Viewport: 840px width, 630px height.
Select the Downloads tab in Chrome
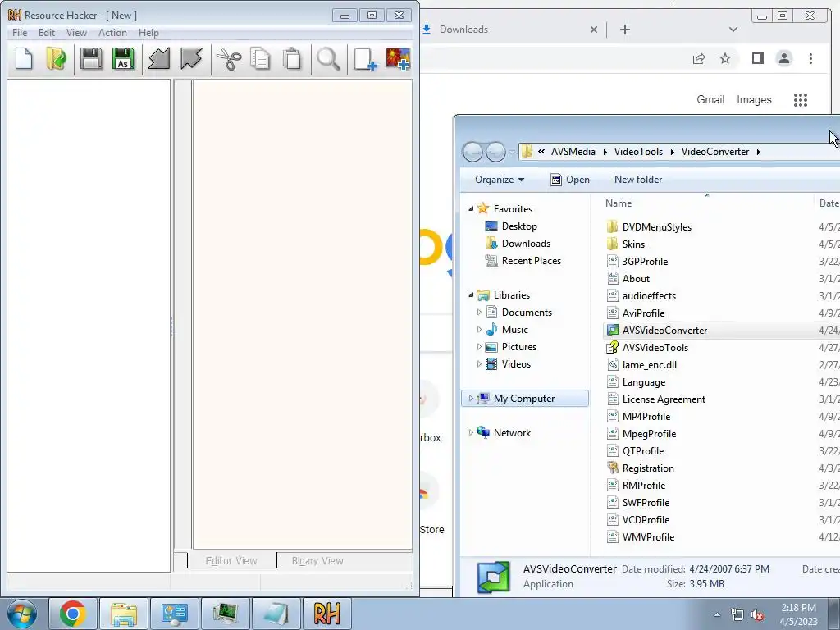[x=463, y=30]
